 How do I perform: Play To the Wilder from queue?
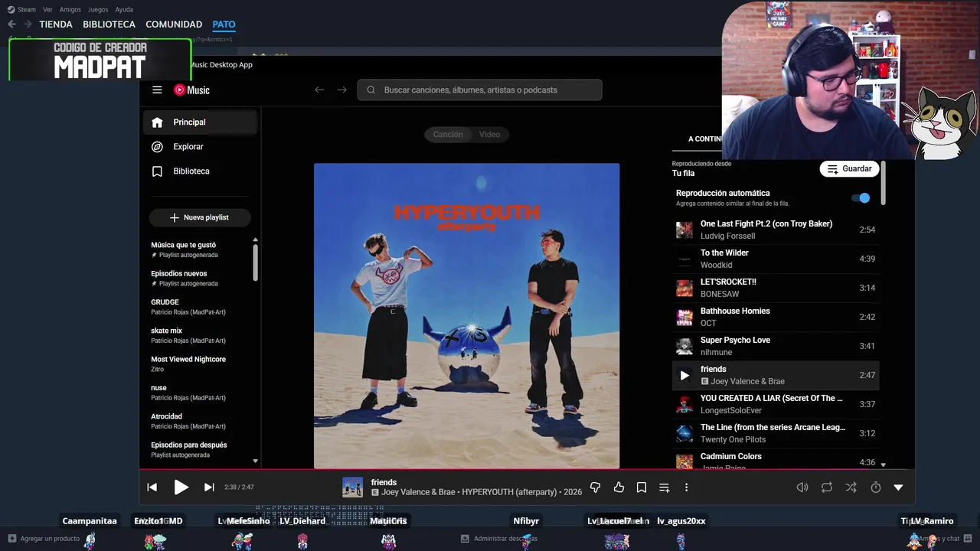776,259
